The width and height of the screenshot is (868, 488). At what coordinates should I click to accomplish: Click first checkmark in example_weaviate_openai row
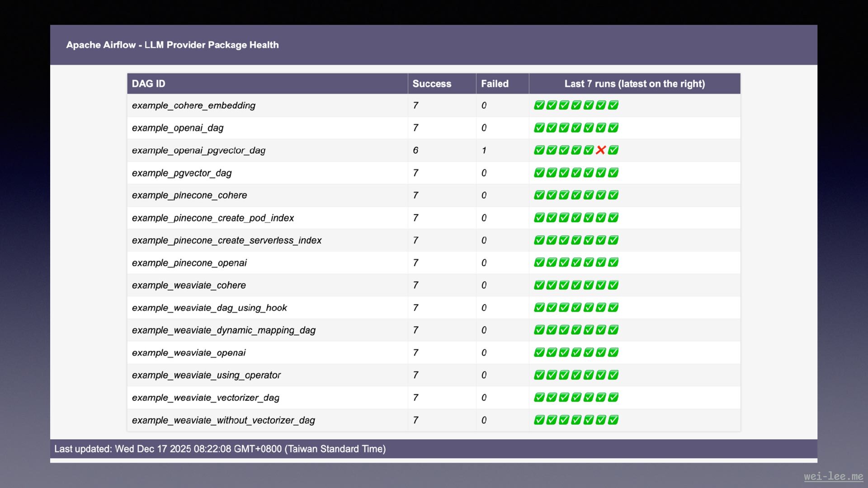(539, 352)
